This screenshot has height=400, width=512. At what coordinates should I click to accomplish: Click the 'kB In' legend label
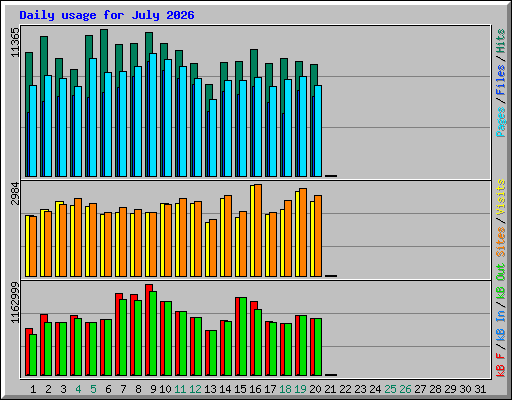tap(500, 325)
